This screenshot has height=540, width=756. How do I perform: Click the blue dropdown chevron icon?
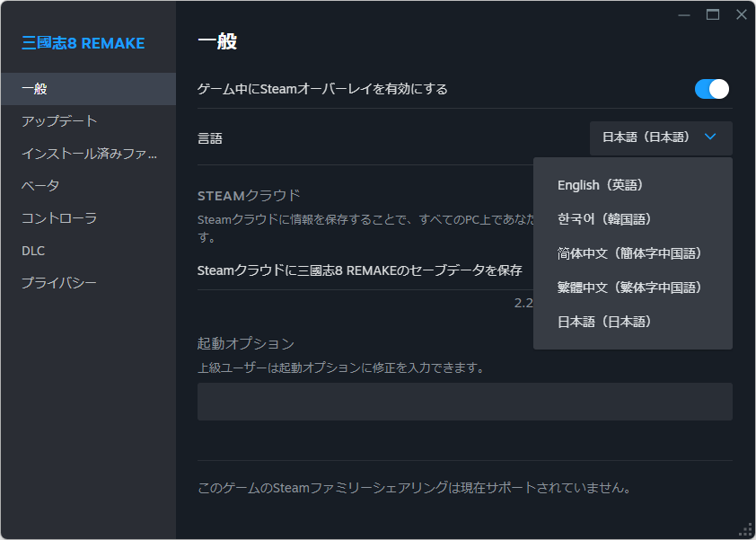click(x=711, y=138)
